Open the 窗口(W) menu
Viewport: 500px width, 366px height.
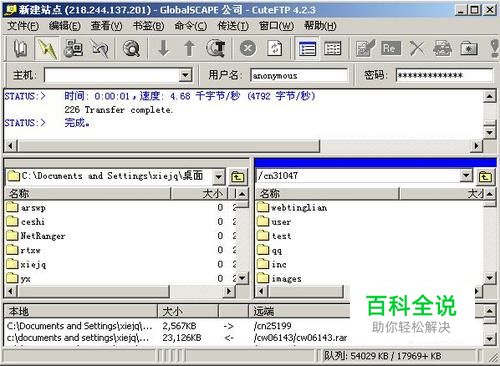[276, 26]
